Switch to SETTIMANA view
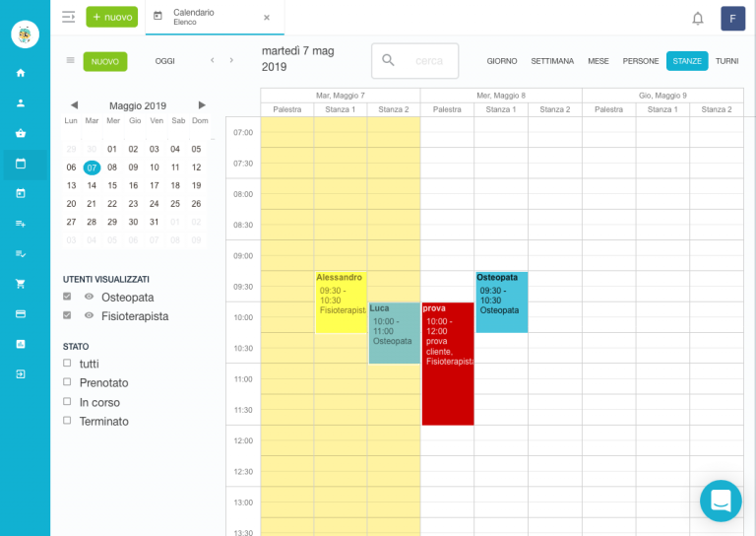Viewport: 756px width, 536px height. (x=552, y=61)
